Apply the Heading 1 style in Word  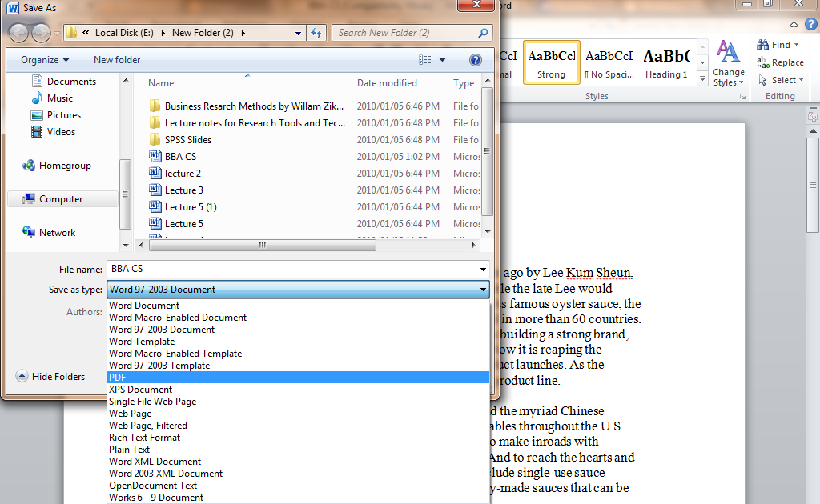click(x=667, y=63)
